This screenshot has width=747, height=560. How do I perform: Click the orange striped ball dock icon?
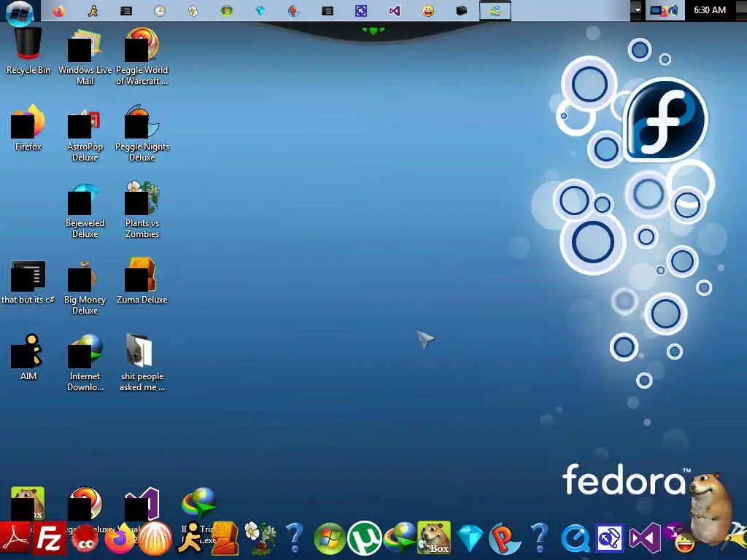tap(155, 539)
